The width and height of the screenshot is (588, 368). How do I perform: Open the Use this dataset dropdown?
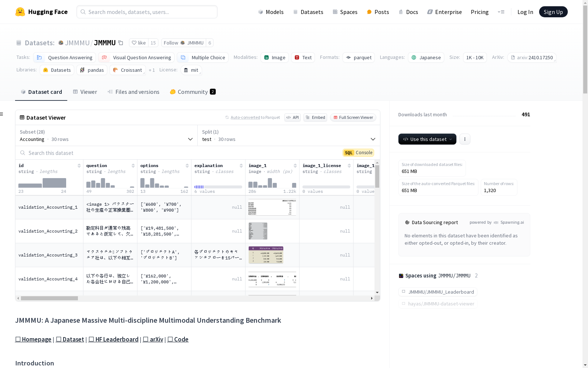pos(427,139)
